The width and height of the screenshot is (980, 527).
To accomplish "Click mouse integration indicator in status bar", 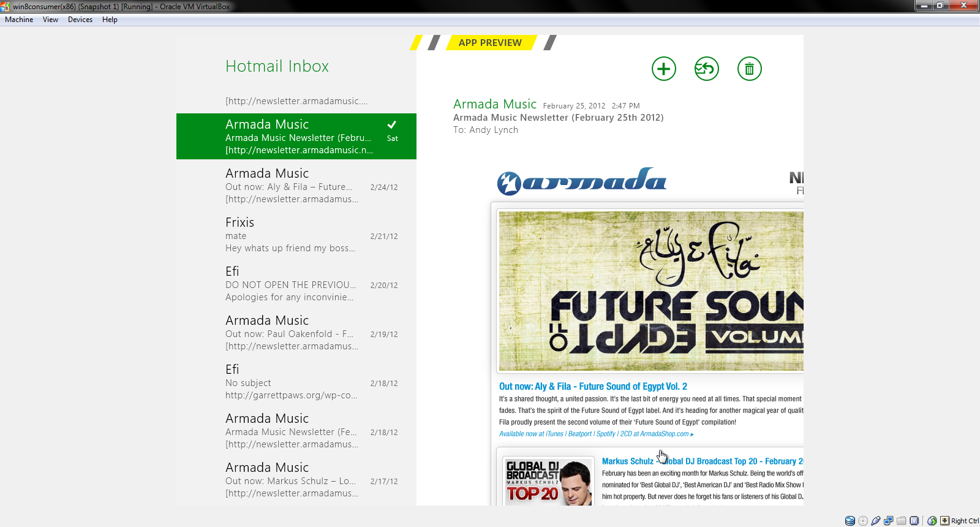I will [932, 521].
